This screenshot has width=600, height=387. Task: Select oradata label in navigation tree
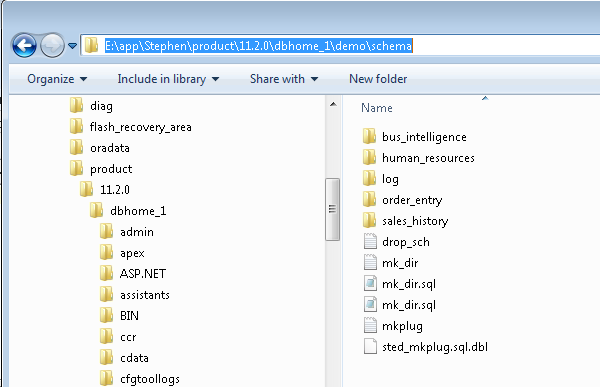[x=110, y=148]
